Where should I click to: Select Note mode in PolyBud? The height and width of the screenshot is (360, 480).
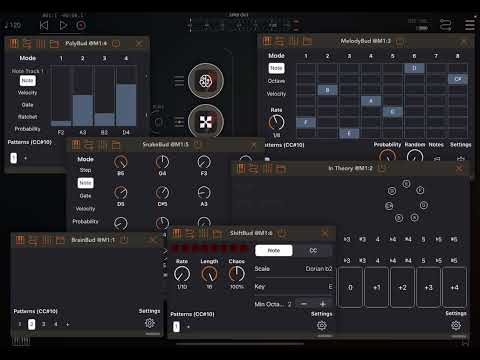(x=28, y=81)
